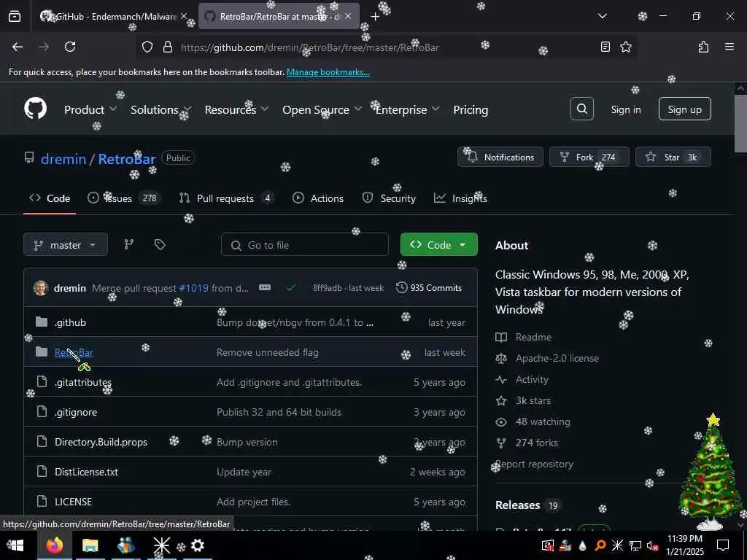View site security via the padlock icon
This screenshot has height=560, width=747.
tap(167, 47)
